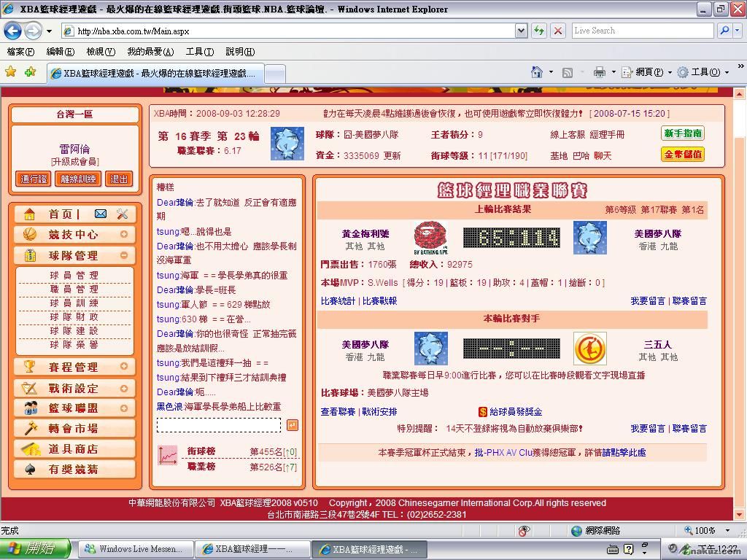The width and height of the screenshot is (747, 560).
Task: Open the 我的最愛(A) menu
Action: [x=150, y=52]
